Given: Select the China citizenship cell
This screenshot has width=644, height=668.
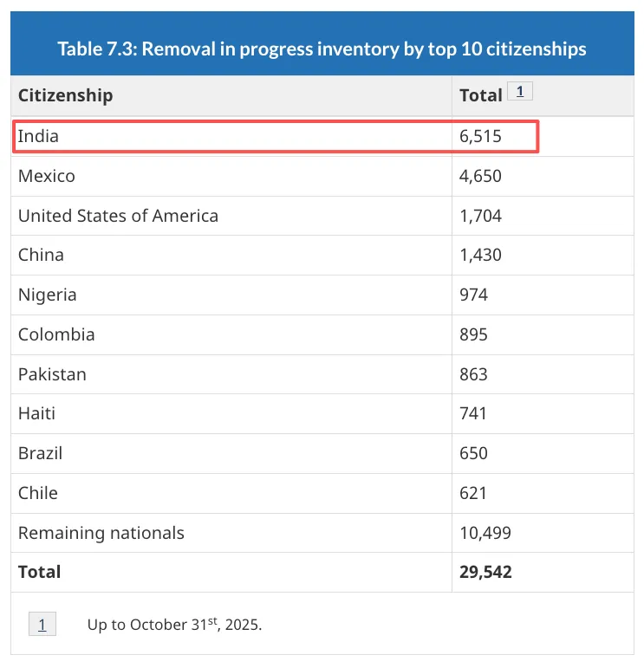Looking at the screenshot, I should pos(41,255).
